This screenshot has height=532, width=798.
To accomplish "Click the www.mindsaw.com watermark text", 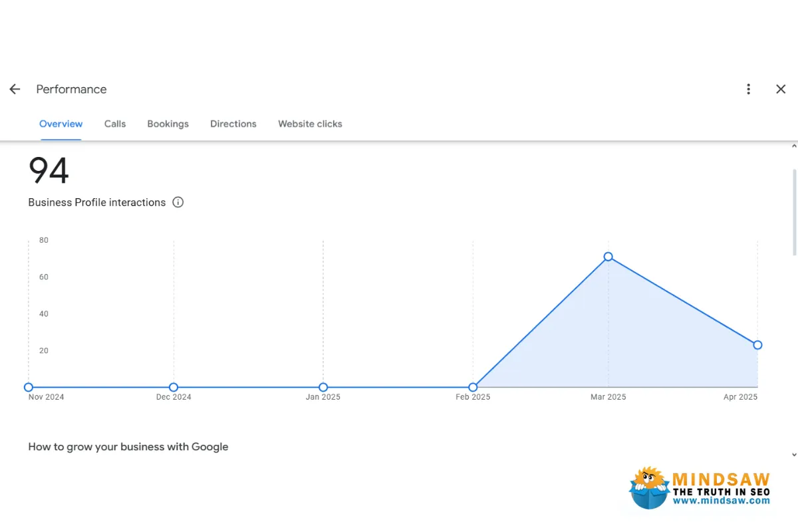I will [721, 501].
